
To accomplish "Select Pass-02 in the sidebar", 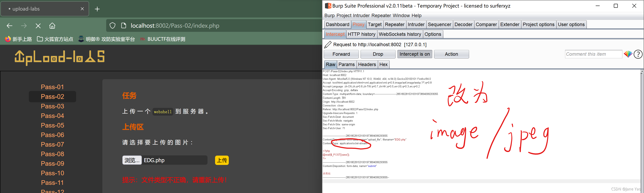I will pos(52,97).
